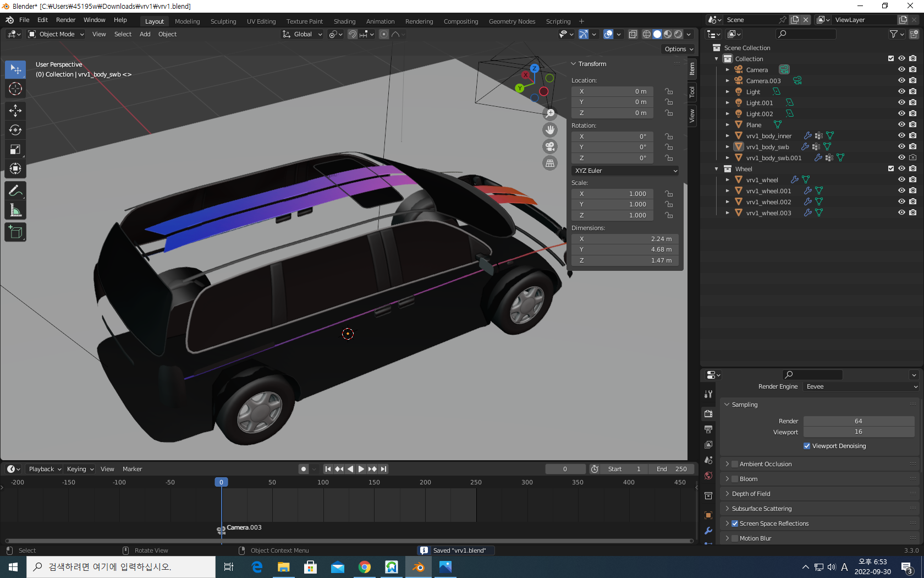Choose the Add Cube tool
The width and height of the screenshot is (924, 578).
(x=15, y=232)
